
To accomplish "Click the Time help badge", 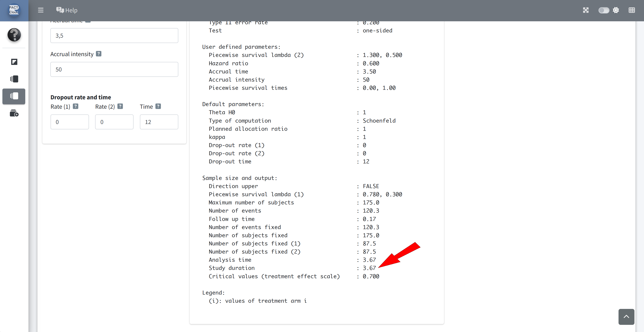I will [158, 106].
